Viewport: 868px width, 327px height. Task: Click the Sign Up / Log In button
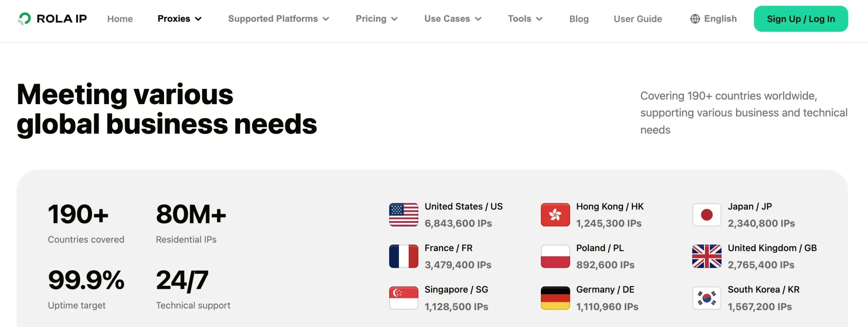[x=801, y=19]
